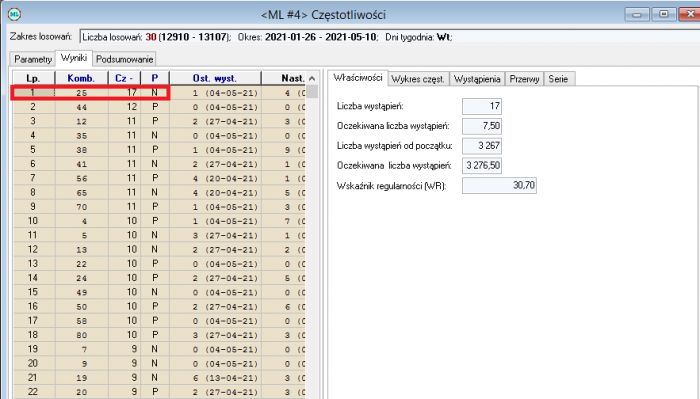This screenshot has width=700, height=399.
Task: Sort by the Komb. column header
Action: (81, 78)
